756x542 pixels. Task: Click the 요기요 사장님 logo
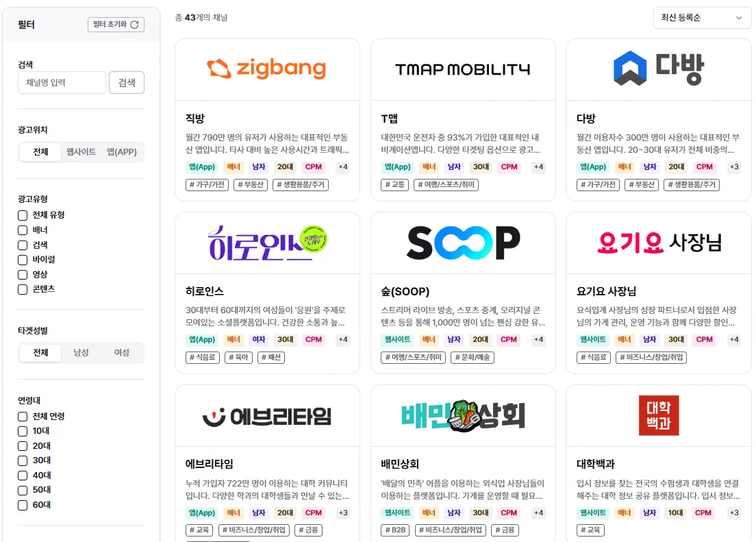(x=659, y=243)
